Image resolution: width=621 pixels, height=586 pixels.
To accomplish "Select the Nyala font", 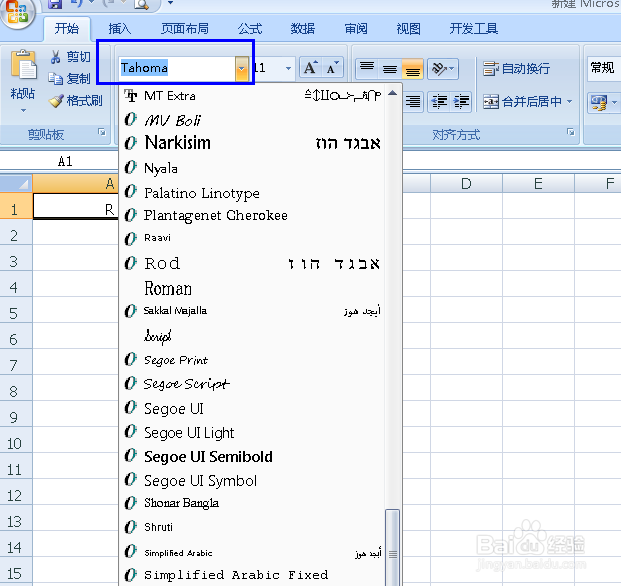I will [252, 168].
